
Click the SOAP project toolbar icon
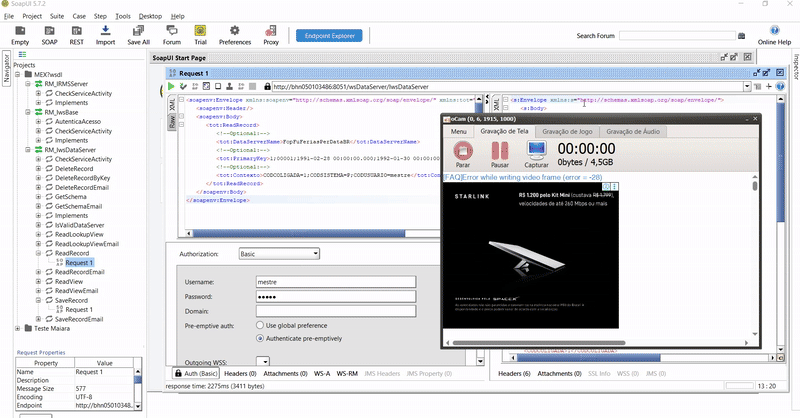(x=49, y=31)
